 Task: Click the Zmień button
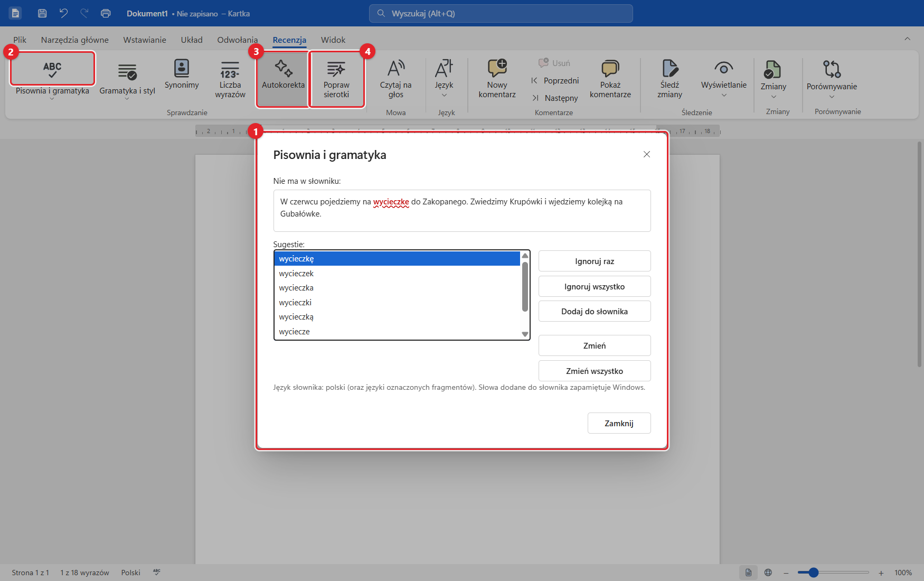595,345
